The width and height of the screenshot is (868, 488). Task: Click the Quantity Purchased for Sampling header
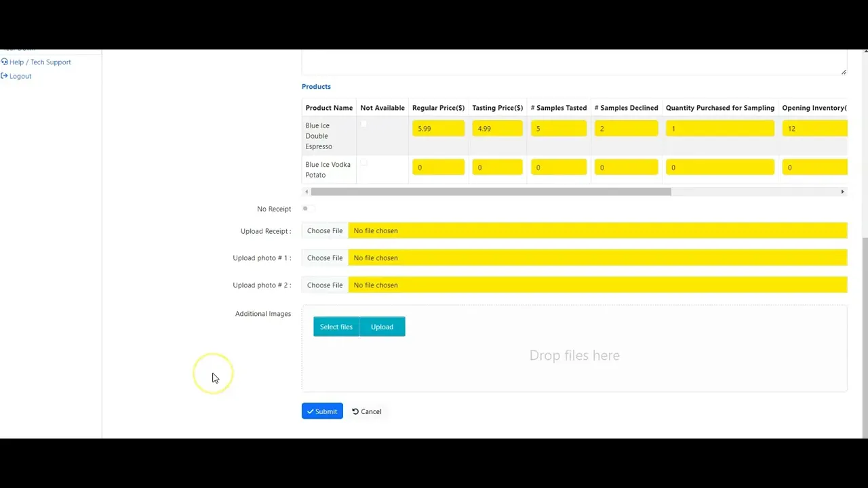pos(719,108)
